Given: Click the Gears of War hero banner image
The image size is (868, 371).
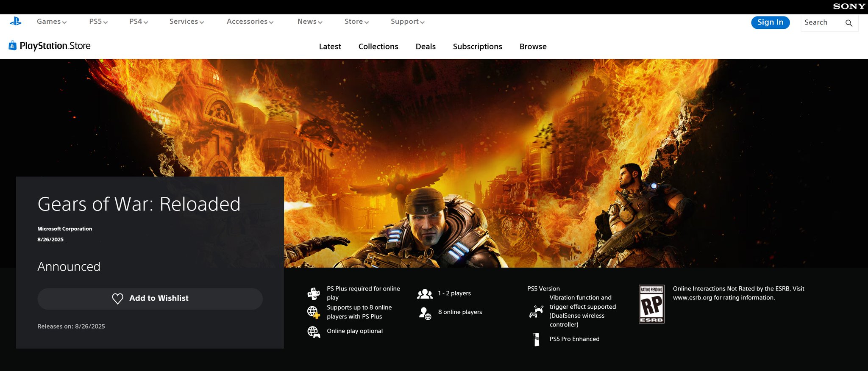Looking at the screenshot, I should [x=434, y=163].
